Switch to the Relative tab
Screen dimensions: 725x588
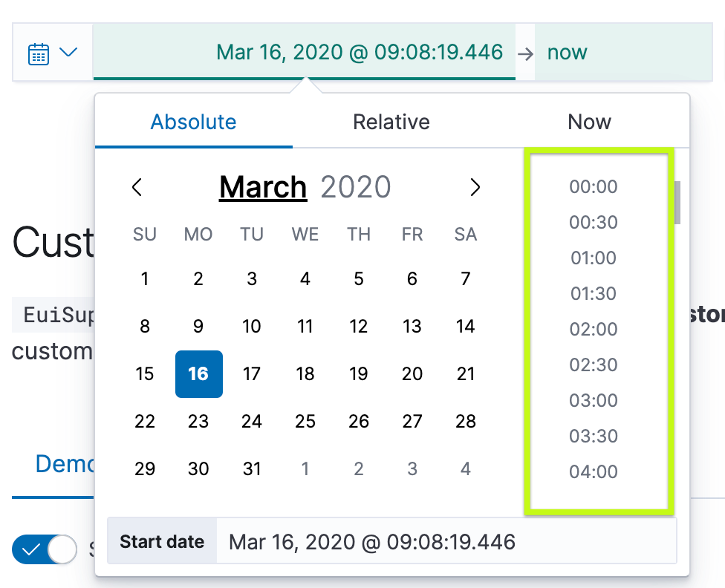(x=391, y=121)
